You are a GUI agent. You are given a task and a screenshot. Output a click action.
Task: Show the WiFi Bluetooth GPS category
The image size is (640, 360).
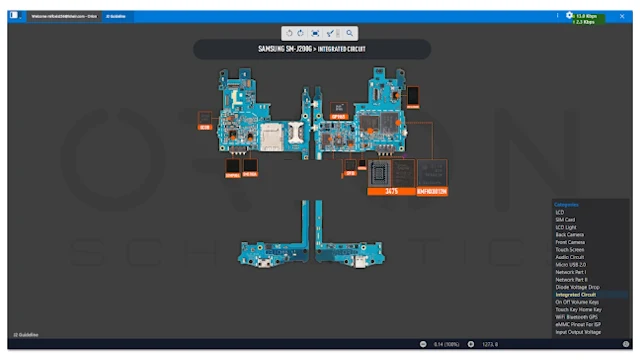[576, 317]
